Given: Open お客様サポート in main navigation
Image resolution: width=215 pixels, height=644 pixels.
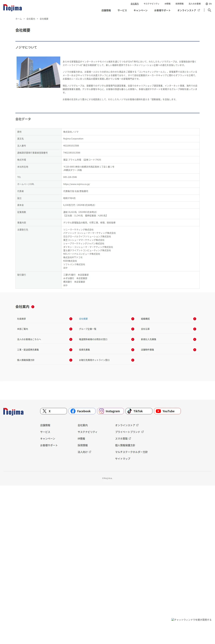Looking at the screenshot, I should (162, 11).
